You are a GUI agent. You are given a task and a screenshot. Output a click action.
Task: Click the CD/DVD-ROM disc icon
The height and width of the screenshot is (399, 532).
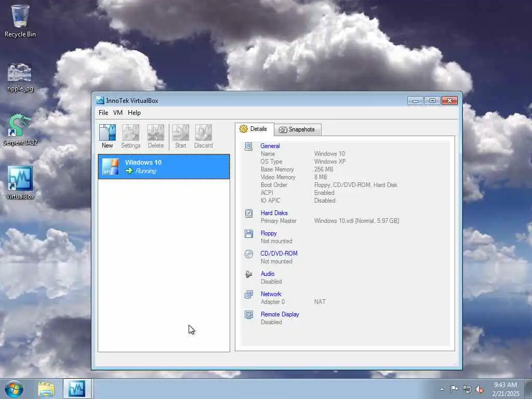(249, 254)
